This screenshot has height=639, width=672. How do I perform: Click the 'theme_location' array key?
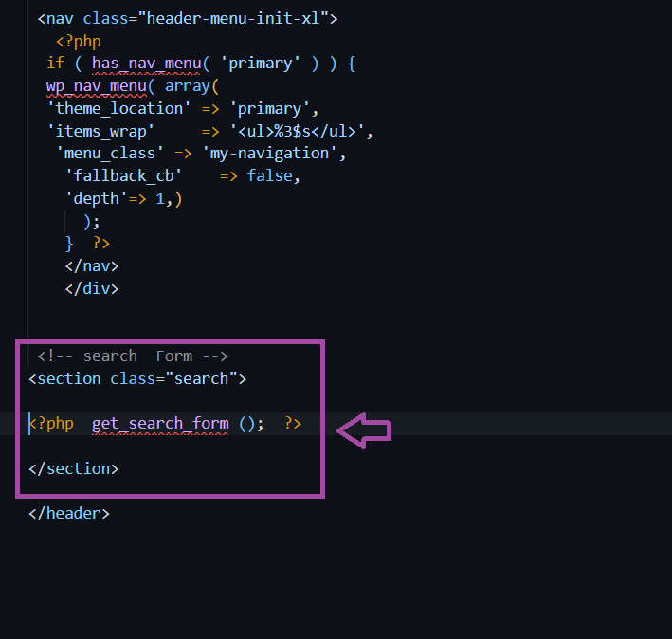click(x=118, y=108)
